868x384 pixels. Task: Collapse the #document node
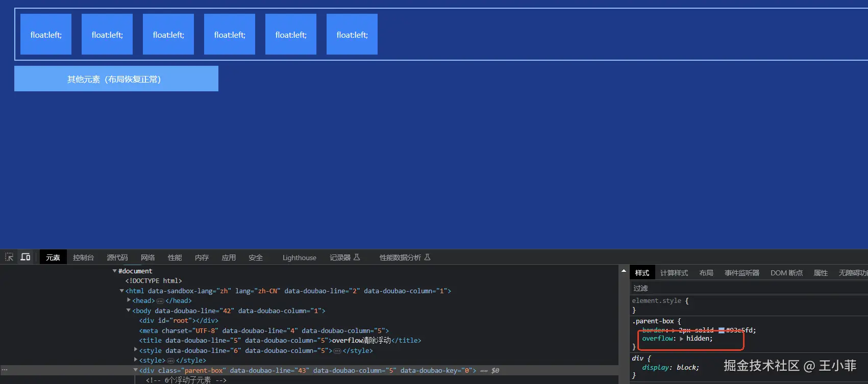click(114, 271)
